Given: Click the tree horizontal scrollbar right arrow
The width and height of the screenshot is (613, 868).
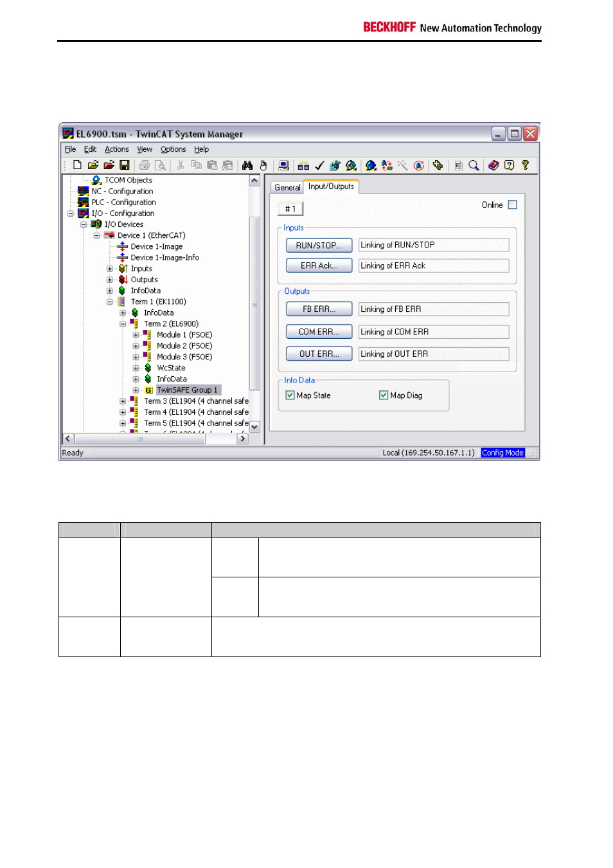Looking at the screenshot, I should point(243,439).
